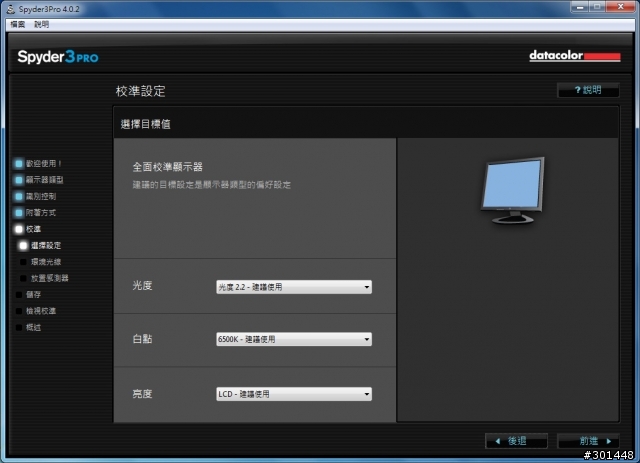Open the 說明 menu in menu bar

(41, 24)
